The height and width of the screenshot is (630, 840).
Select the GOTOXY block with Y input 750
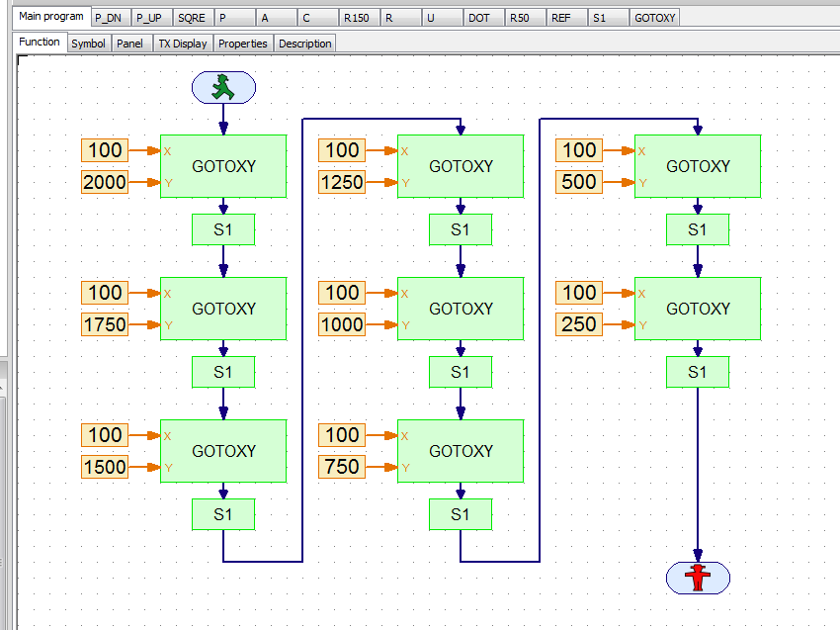[461, 451]
